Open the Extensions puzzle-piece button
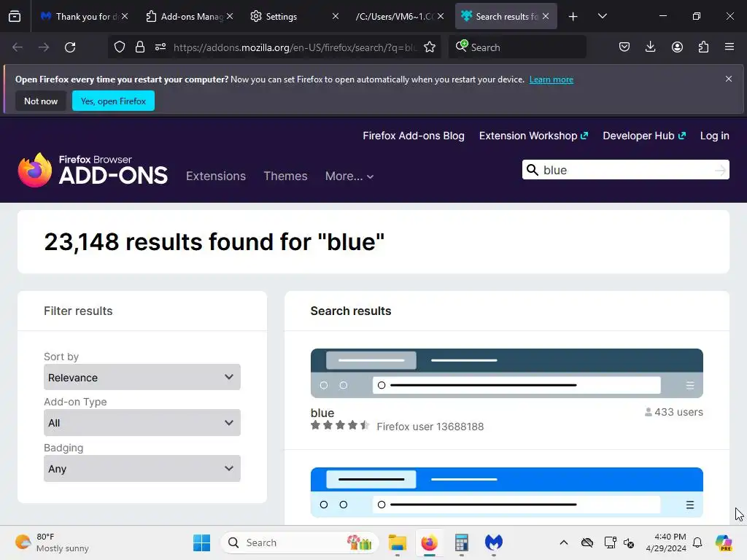The width and height of the screenshot is (747, 560). 703,47
